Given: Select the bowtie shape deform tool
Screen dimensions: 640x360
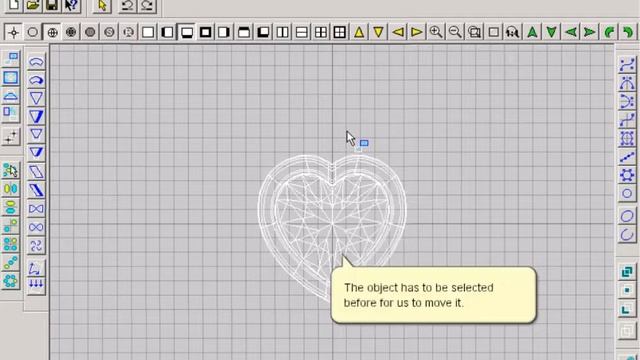Looking at the screenshot, I should (36, 209).
